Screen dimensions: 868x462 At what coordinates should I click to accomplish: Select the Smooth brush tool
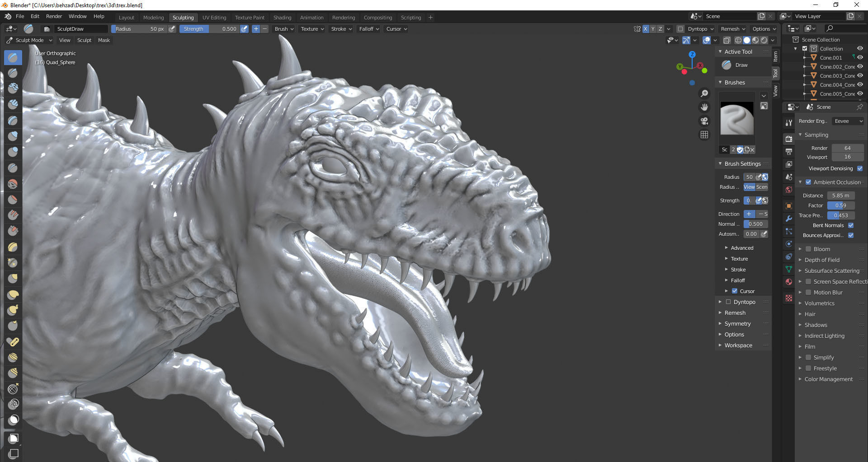(x=13, y=184)
